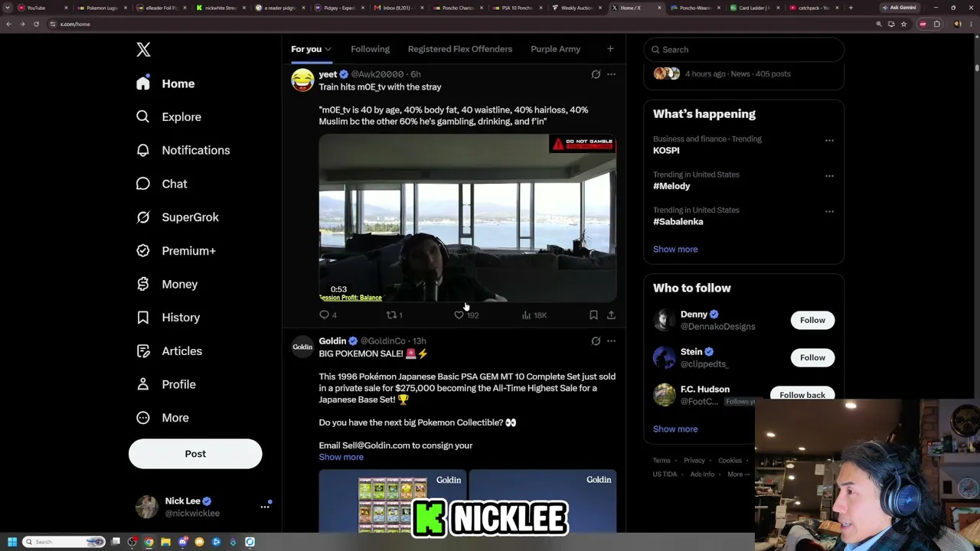Reload the page in the browser toolbar
The width and height of the screenshot is (980, 551).
pos(36,24)
